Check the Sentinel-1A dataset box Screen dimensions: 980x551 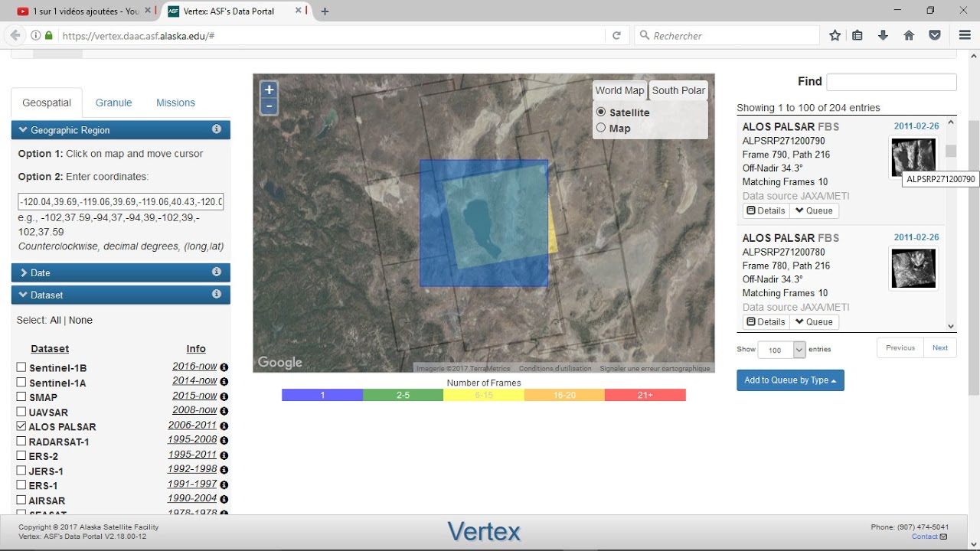click(x=21, y=382)
